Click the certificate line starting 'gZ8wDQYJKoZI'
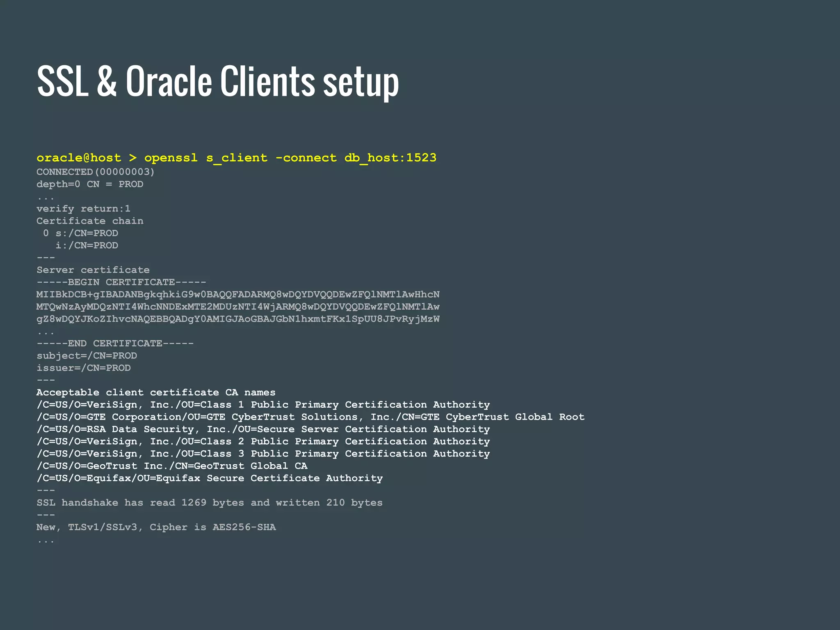840x630 pixels. click(x=238, y=319)
